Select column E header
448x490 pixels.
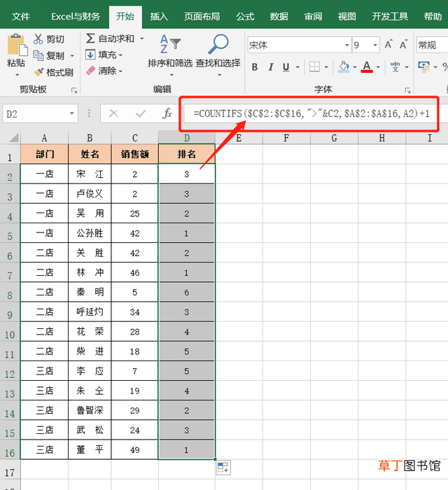[x=239, y=138]
